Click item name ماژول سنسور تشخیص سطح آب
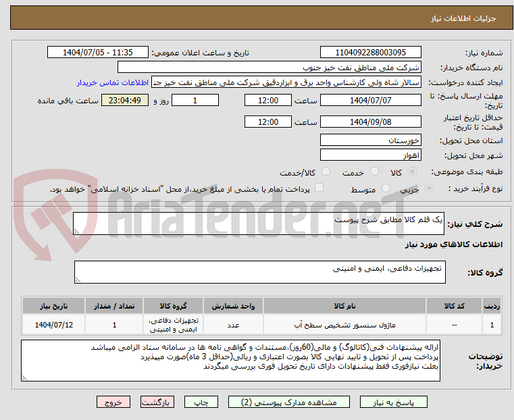This screenshot has width=514, height=420. (344, 325)
